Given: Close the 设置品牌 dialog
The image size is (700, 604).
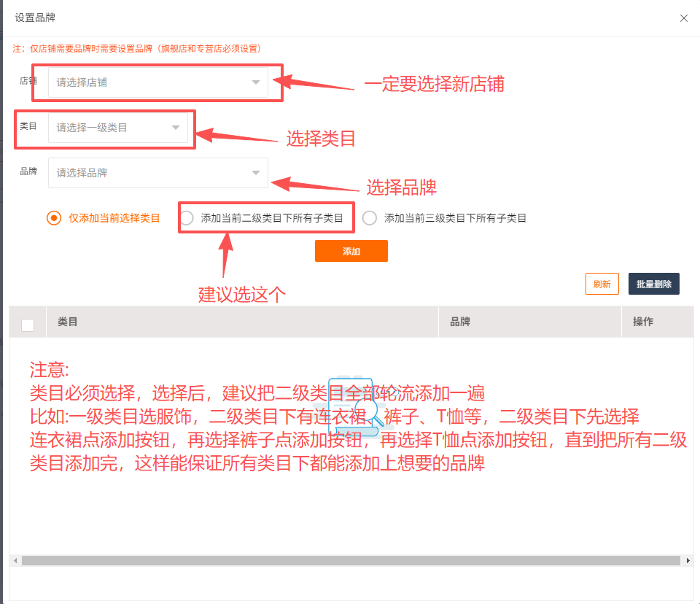Looking at the screenshot, I should pos(683,18).
